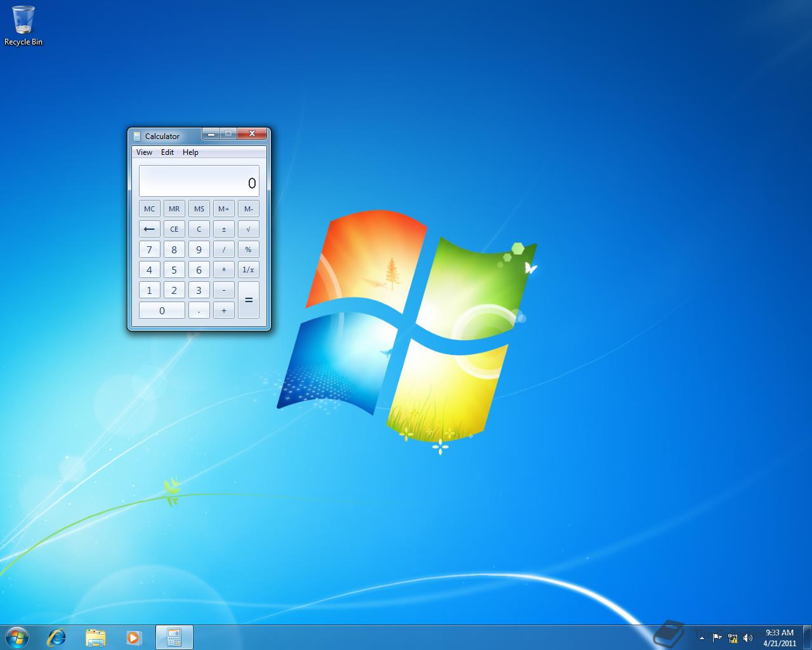Launch Windows Media Player from taskbar

point(134,637)
